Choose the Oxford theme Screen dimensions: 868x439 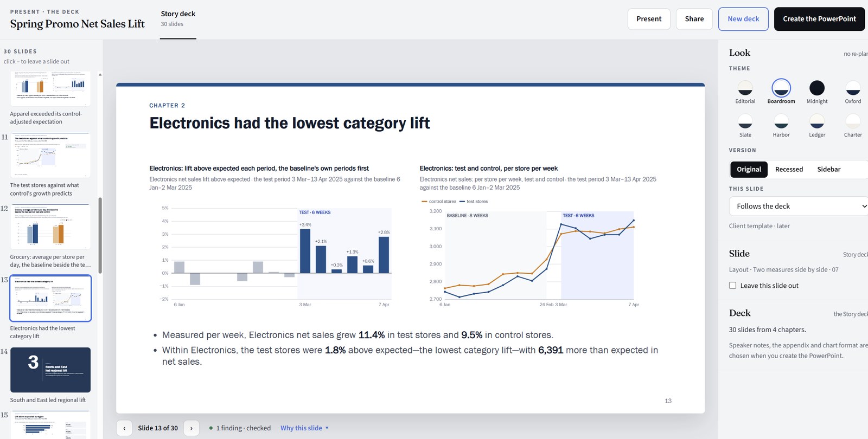pyautogui.click(x=853, y=88)
